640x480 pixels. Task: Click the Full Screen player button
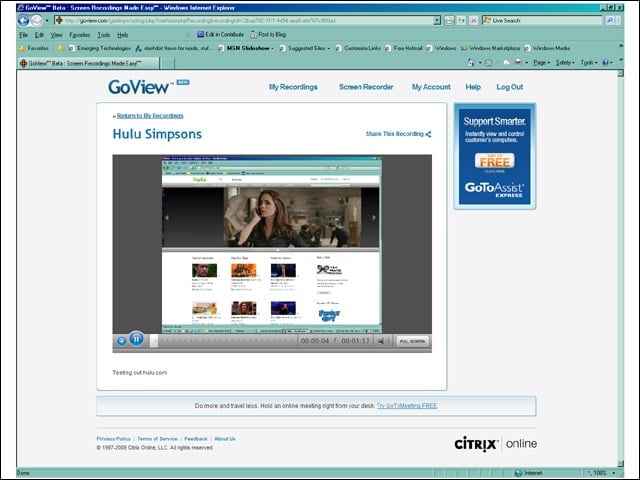click(412, 341)
